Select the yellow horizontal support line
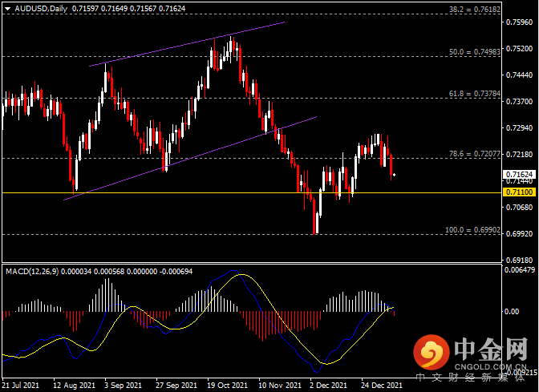539x392 pixels. (x=251, y=192)
